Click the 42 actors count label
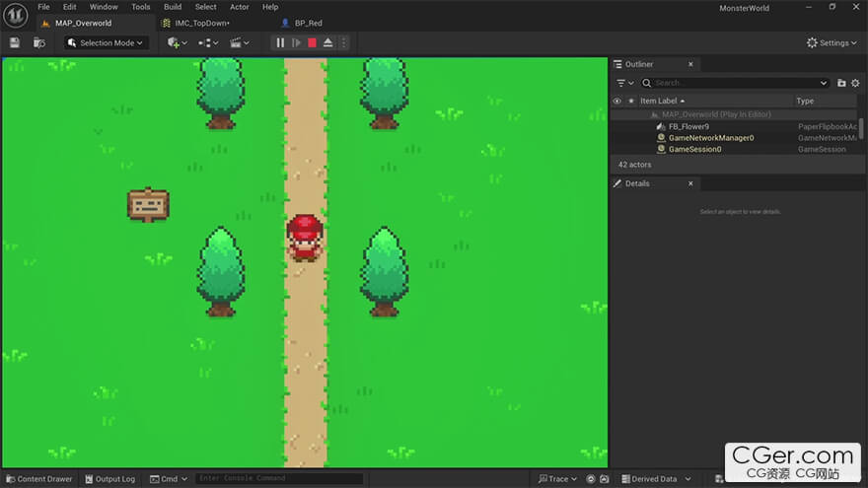This screenshot has height=488, width=868. pos(634,165)
